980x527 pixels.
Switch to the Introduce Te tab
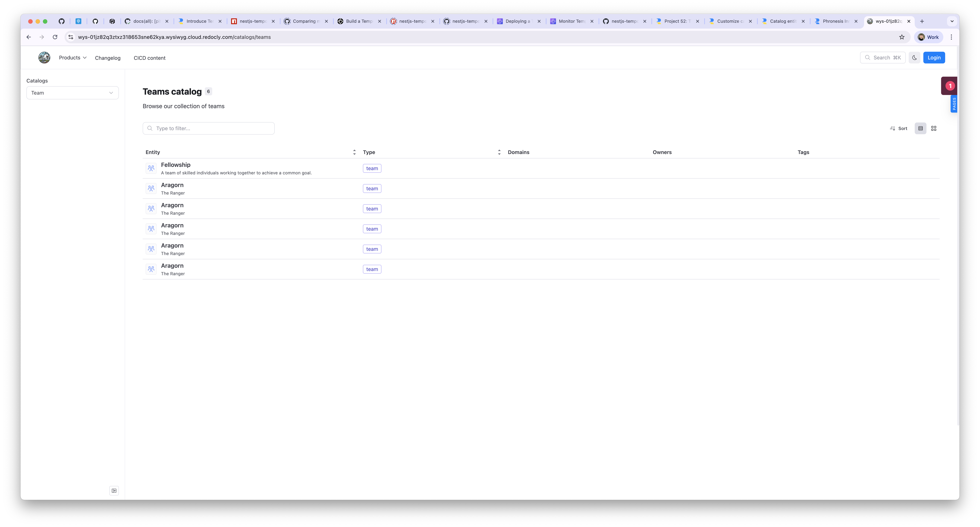[200, 21]
